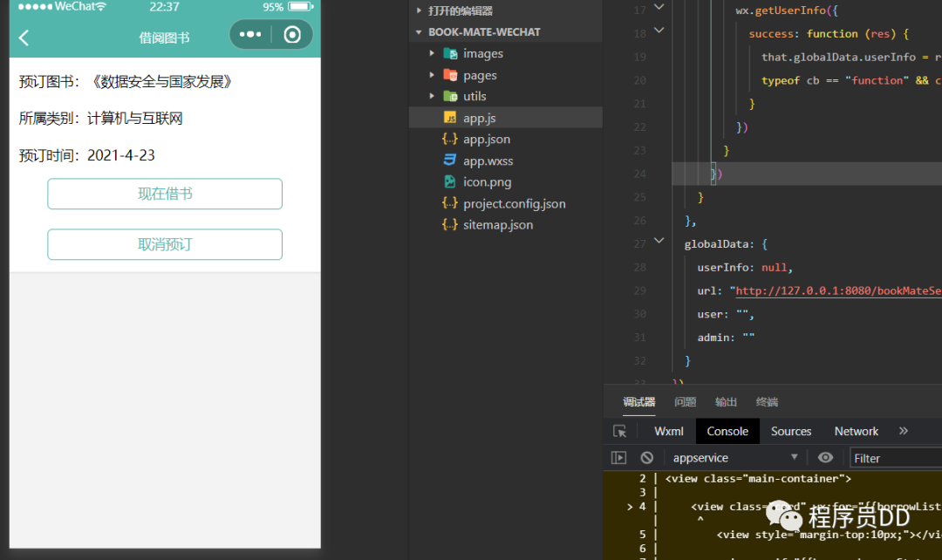Screen dimensions: 942x560
Task: Show more devtools tabs chevron
Action: pyautogui.click(x=904, y=431)
